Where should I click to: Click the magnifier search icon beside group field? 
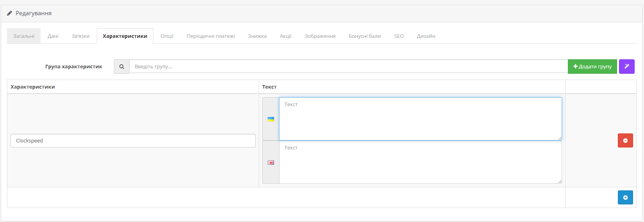tap(122, 67)
